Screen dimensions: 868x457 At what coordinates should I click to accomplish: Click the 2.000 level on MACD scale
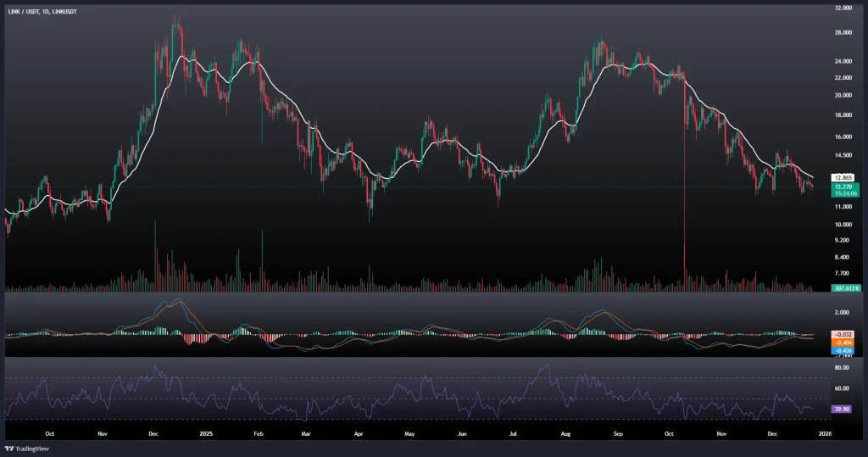[x=842, y=312]
